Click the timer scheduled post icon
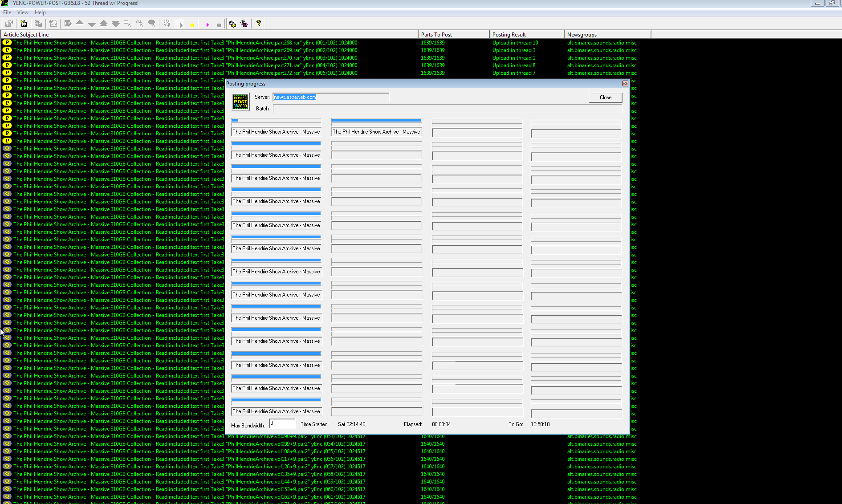 pyautogui.click(x=167, y=24)
